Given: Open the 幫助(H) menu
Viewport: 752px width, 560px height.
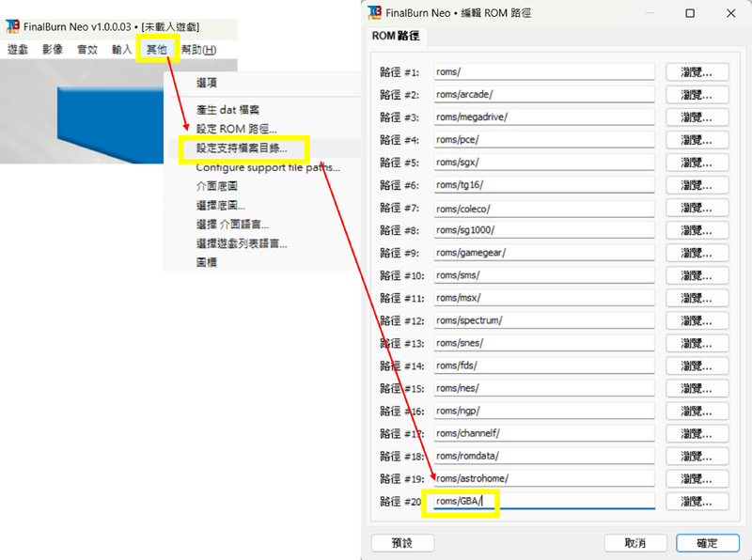Looking at the screenshot, I should point(199,50).
